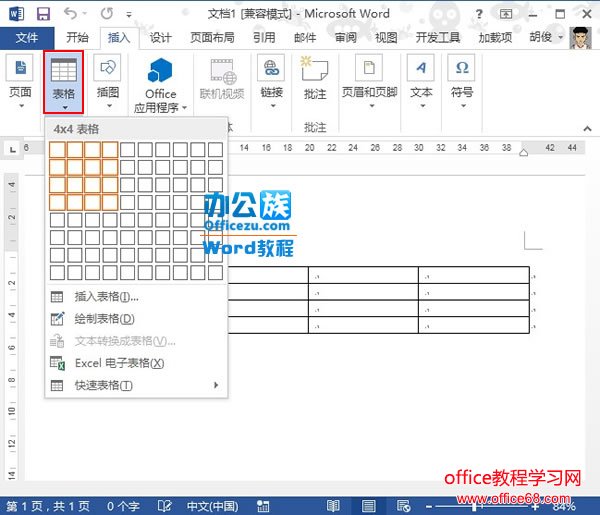Switch to the 加载项 (Add-ins) tab
This screenshot has height=515, width=600.
tap(495, 37)
